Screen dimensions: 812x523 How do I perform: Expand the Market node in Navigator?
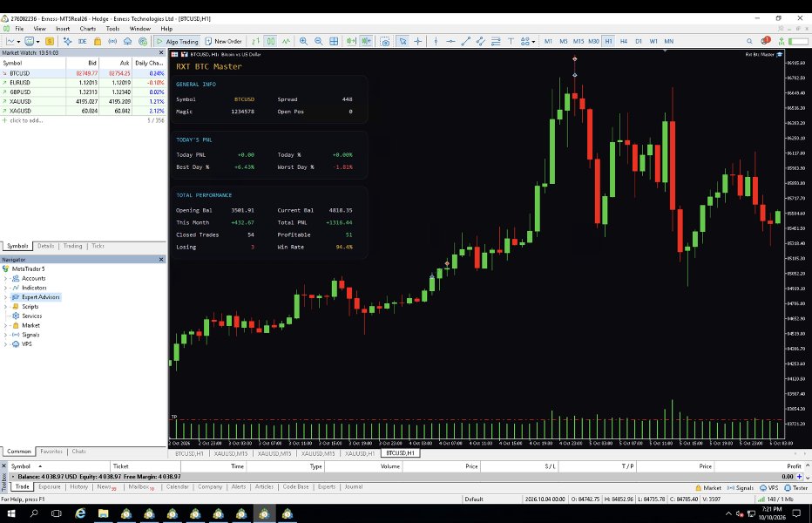click(x=6, y=325)
